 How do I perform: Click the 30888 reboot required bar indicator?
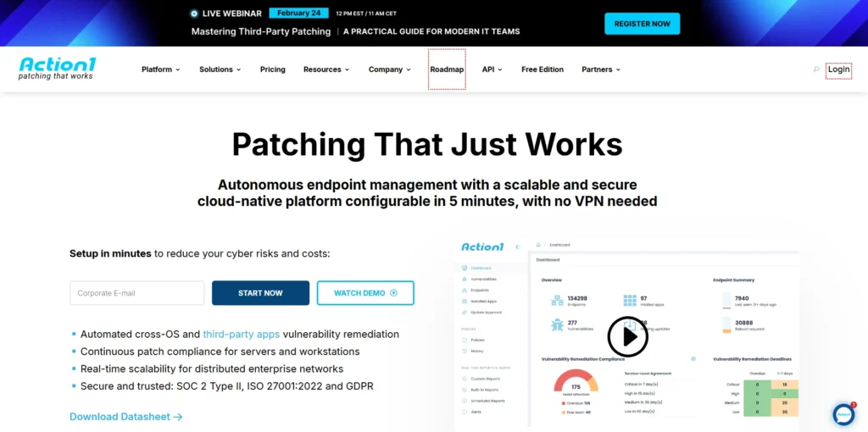coord(726,324)
